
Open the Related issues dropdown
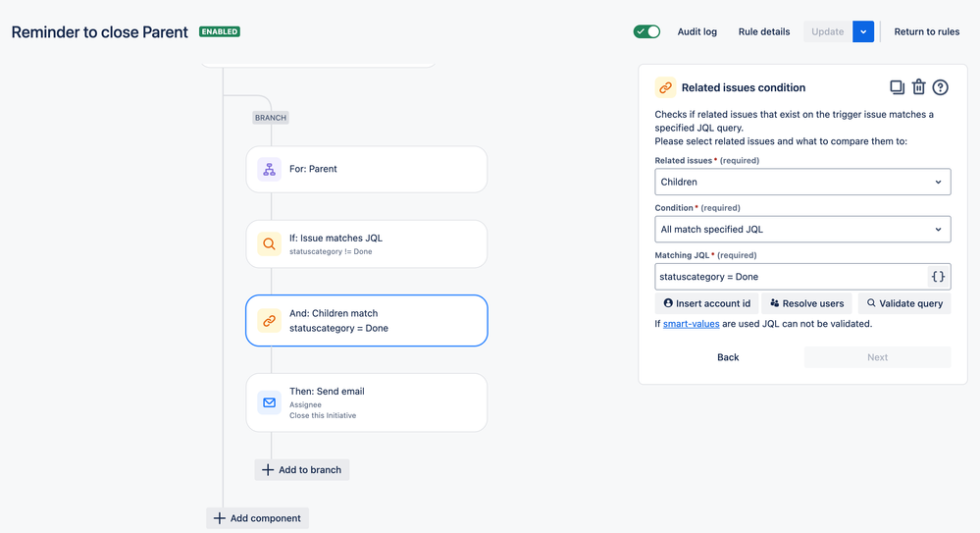[x=802, y=182]
